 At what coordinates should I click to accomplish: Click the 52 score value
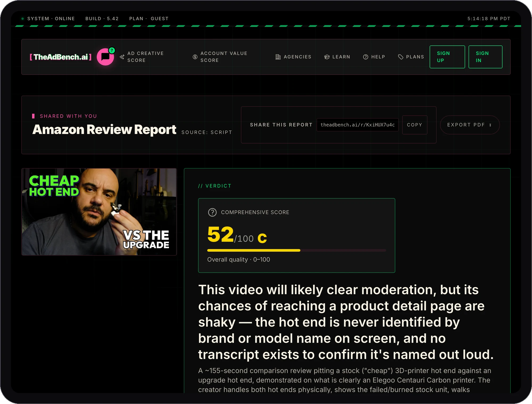click(x=220, y=235)
